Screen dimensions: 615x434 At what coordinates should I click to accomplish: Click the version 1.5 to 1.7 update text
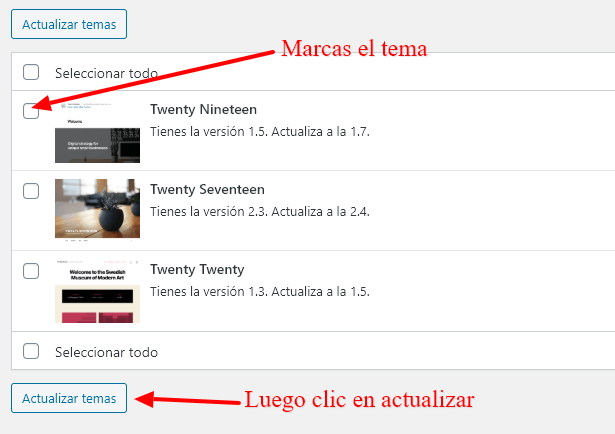coord(260,132)
